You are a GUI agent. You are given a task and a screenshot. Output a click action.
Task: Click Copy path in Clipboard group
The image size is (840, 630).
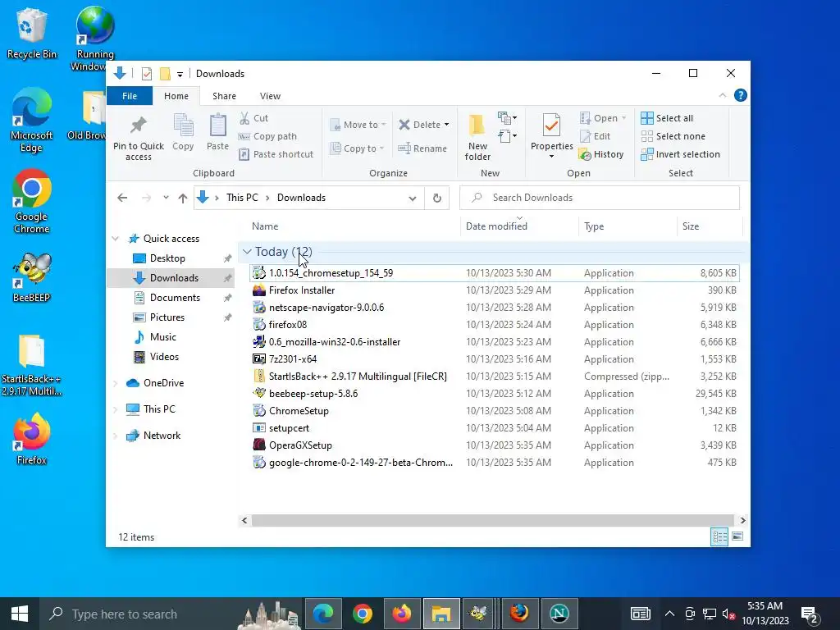[267, 136]
